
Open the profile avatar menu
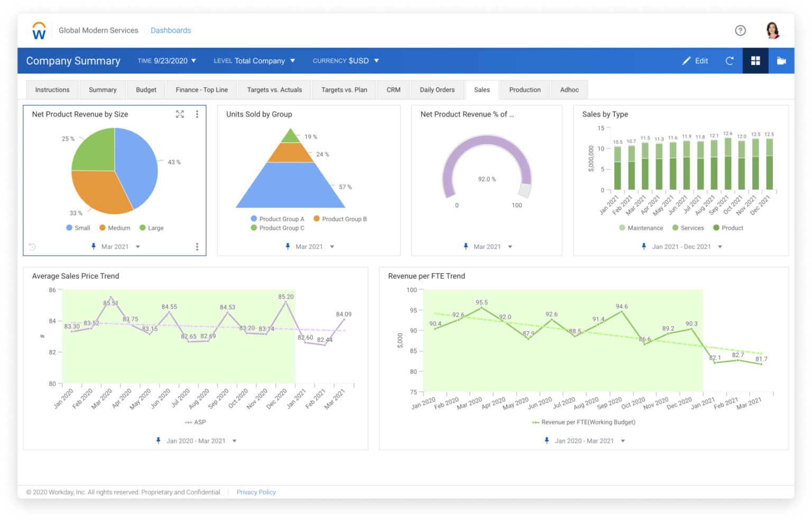[772, 30]
